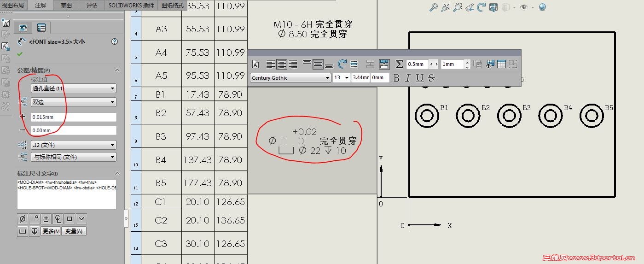
Task: Open the 3D Drawing View icon
Action: [493, 7]
